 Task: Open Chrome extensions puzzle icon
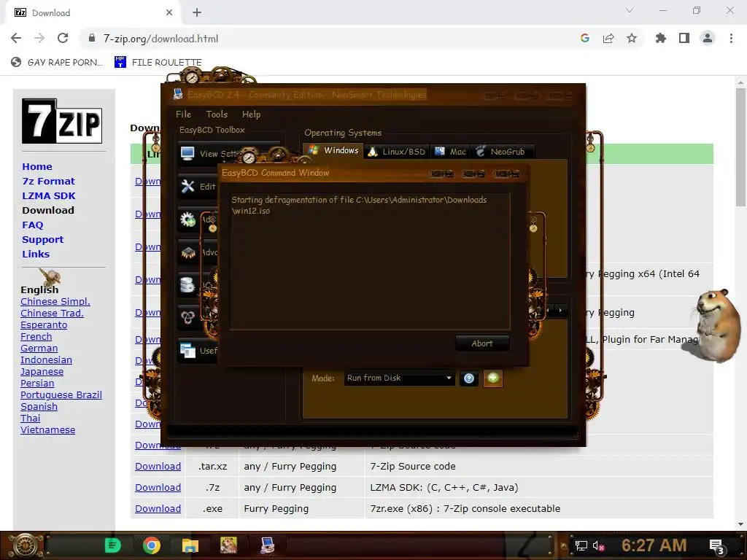tap(661, 38)
